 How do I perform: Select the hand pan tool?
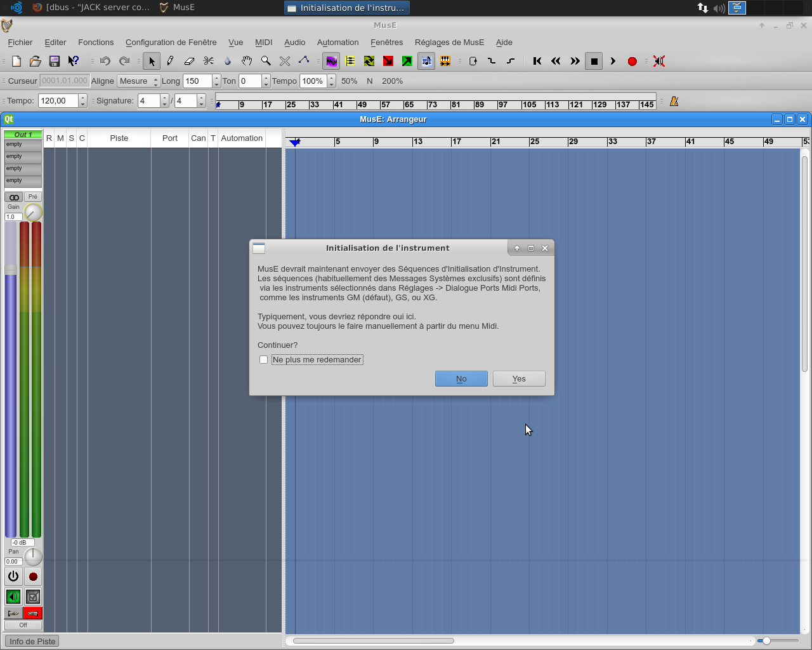[247, 61]
